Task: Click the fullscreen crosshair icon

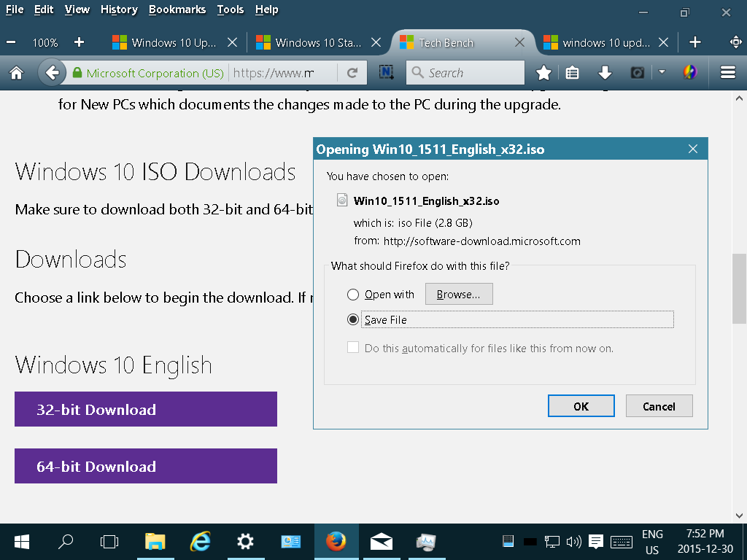Action: [736, 42]
